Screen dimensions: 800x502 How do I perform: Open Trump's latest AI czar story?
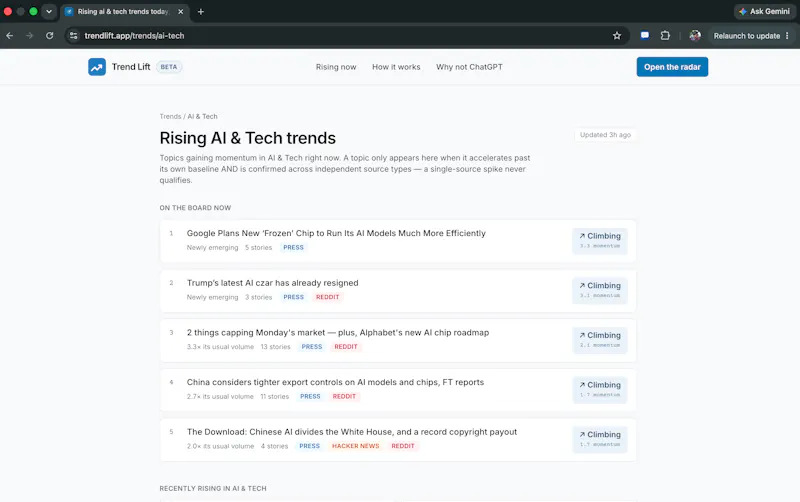tap(272, 283)
